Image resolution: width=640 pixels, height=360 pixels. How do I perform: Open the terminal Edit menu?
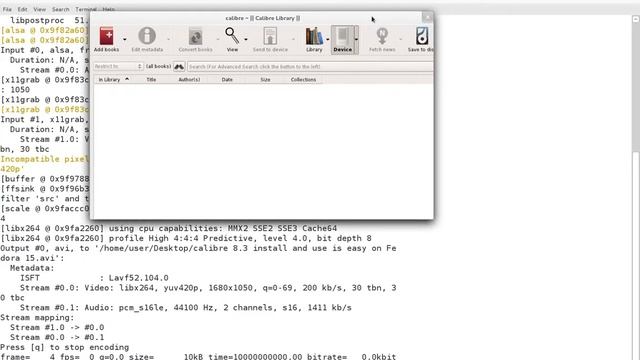[22, 9]
